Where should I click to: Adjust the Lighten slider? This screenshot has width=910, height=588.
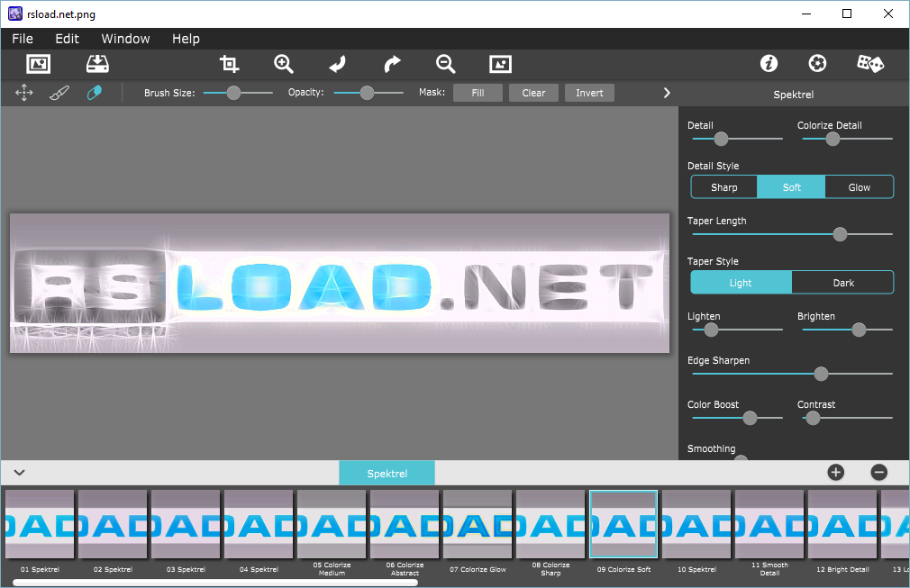coord(738,330)
